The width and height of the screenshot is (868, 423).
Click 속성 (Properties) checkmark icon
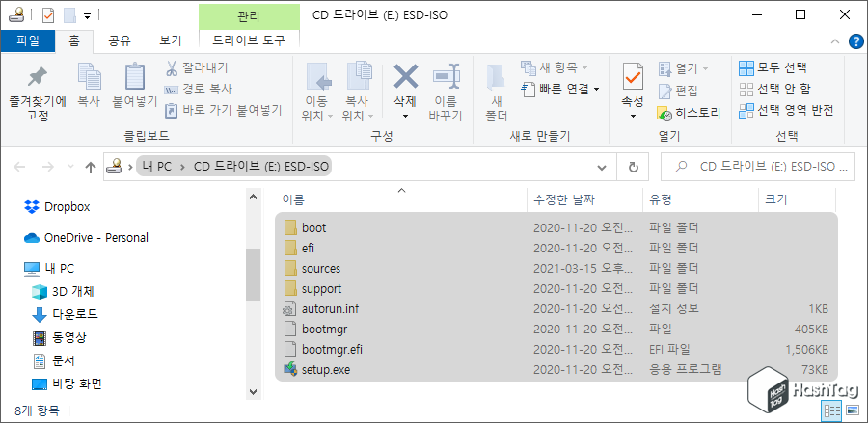633,77
